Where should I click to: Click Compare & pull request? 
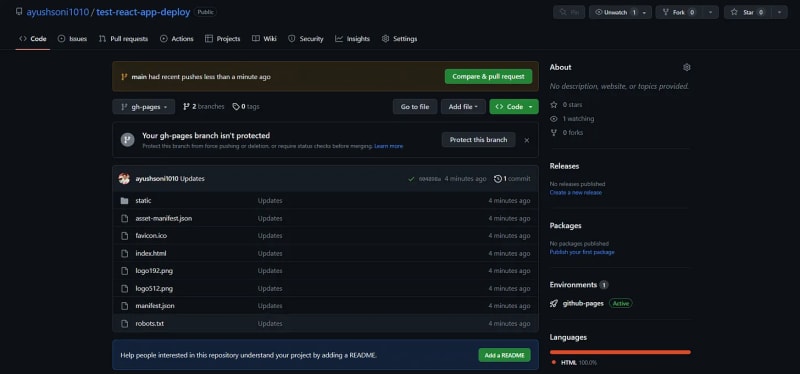488,77
